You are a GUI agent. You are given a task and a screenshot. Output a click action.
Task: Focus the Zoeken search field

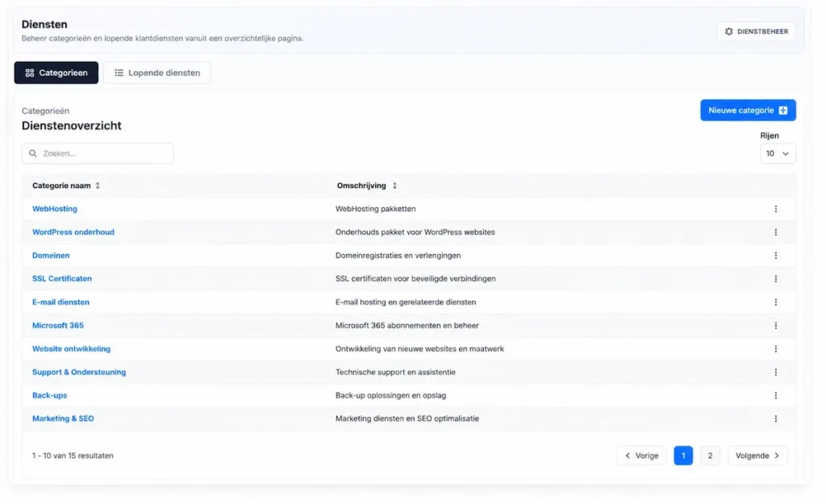98,153
